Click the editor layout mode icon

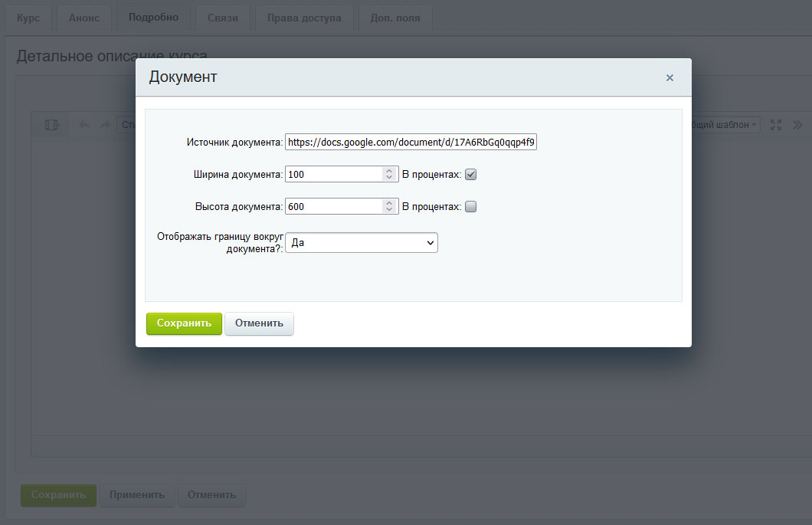(52, 125)
